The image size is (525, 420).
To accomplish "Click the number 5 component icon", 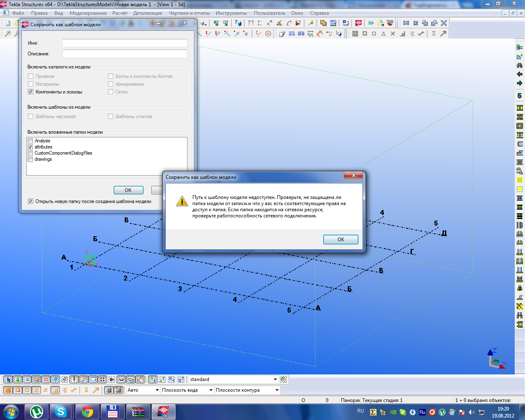I will [520, 96].
